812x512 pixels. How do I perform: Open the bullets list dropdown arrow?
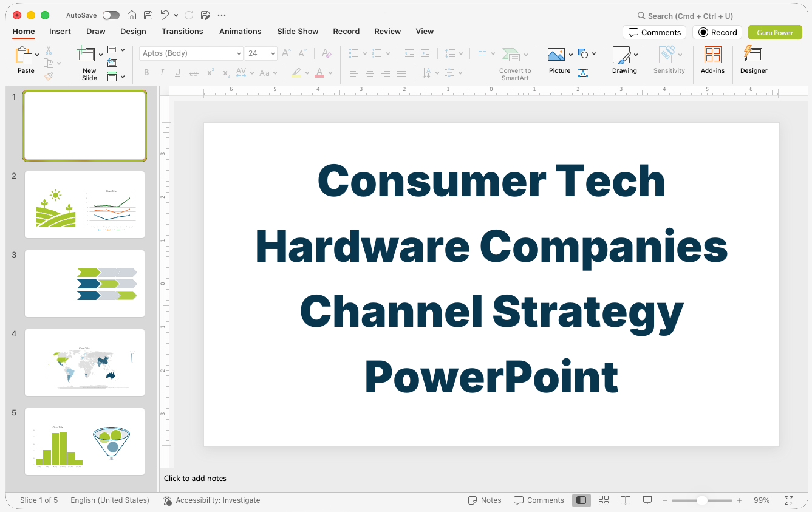click(364, 53)
